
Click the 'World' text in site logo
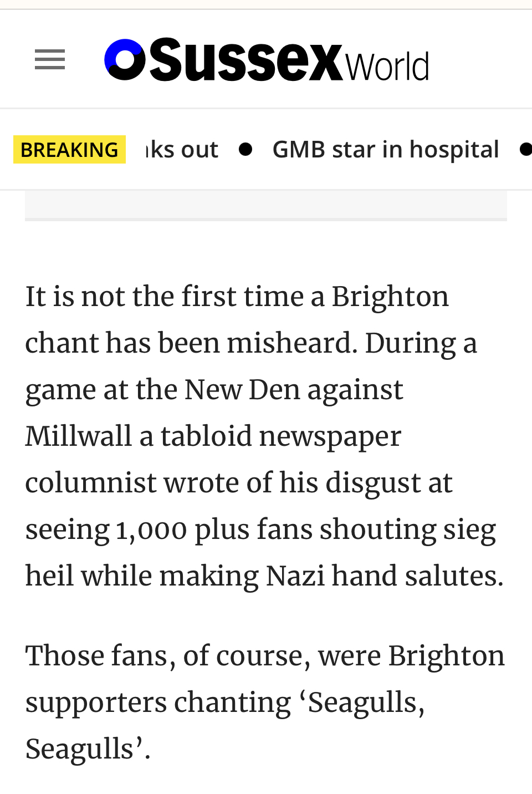[x=387, y=66]
